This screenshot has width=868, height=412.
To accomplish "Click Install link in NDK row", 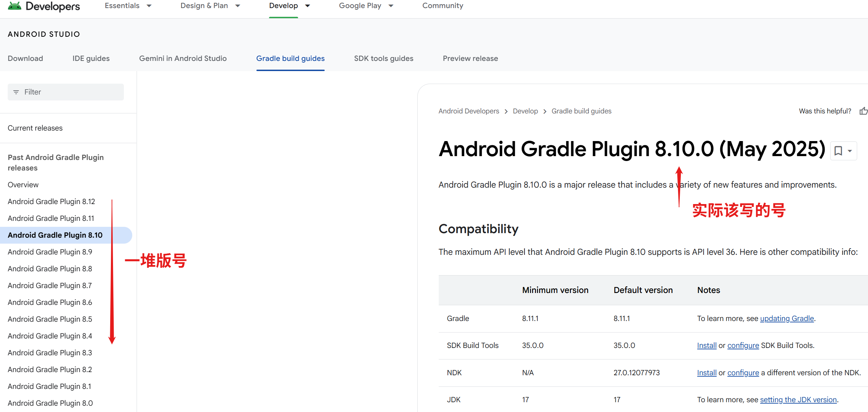I will (707, 373).
